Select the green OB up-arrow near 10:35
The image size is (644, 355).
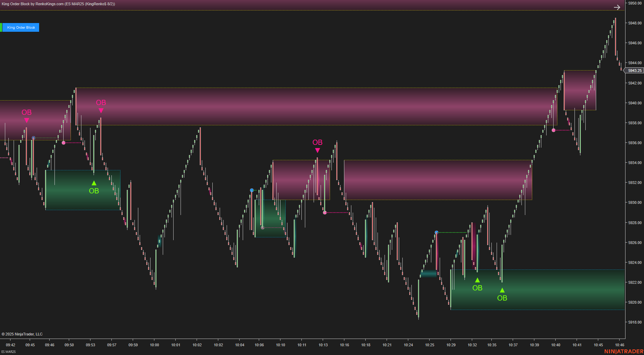tap(502, 290)
